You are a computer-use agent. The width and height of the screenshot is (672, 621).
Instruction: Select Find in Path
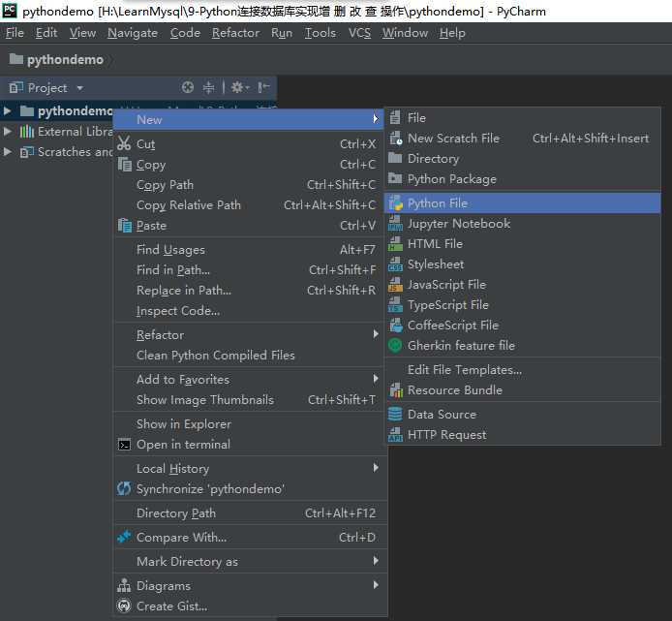pos(250,269)
